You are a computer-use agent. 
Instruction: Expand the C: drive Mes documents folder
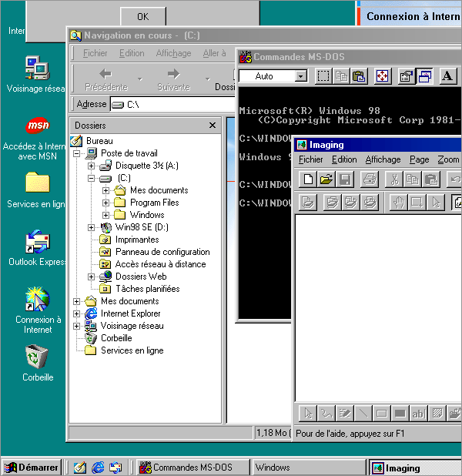pos(105,191)
